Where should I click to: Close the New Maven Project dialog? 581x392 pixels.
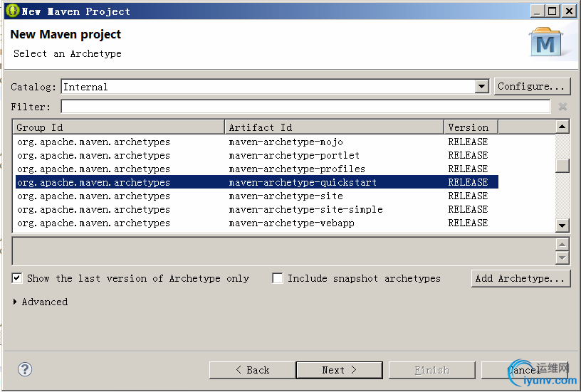point(569,11)
